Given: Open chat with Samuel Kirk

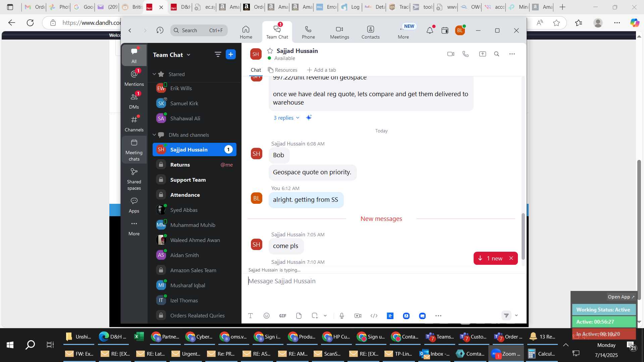Looking at the screenshot, I should point(195,103).
